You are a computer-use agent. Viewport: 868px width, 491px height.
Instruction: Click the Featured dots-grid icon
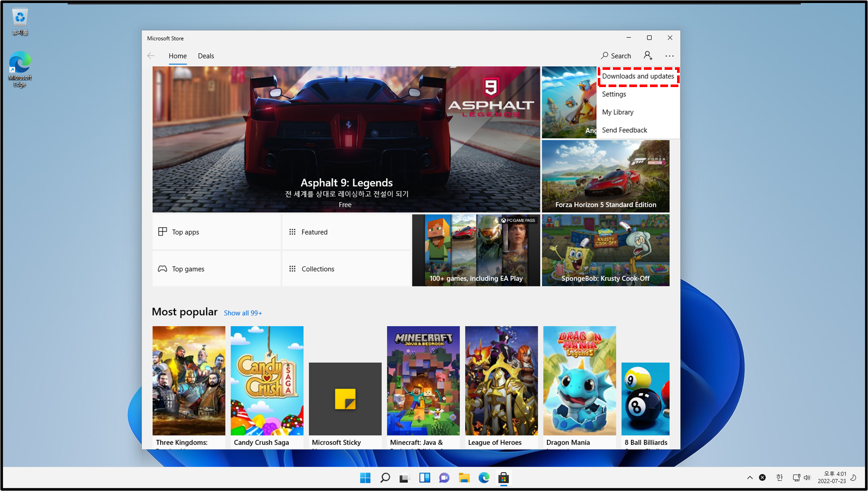coord(292,232)
